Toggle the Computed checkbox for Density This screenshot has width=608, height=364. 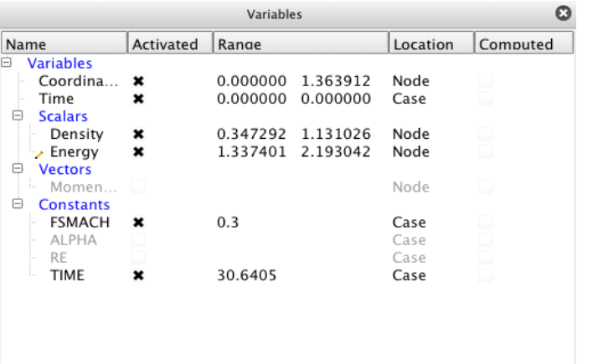[x=485, y=134]
